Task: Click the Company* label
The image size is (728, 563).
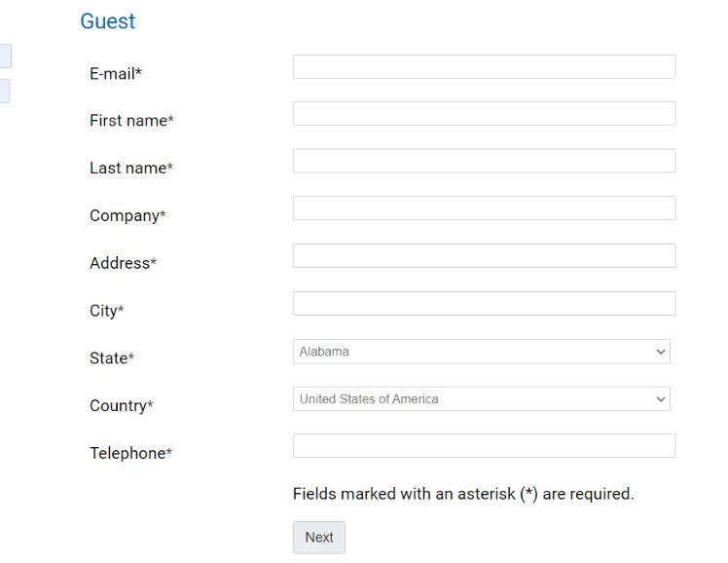Action: pos(127,216)
